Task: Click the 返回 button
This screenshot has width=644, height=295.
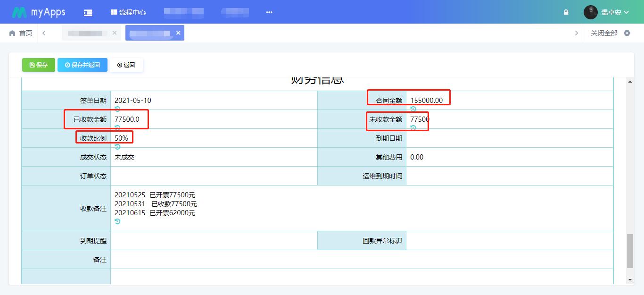Action: click(x=126, y=65)
